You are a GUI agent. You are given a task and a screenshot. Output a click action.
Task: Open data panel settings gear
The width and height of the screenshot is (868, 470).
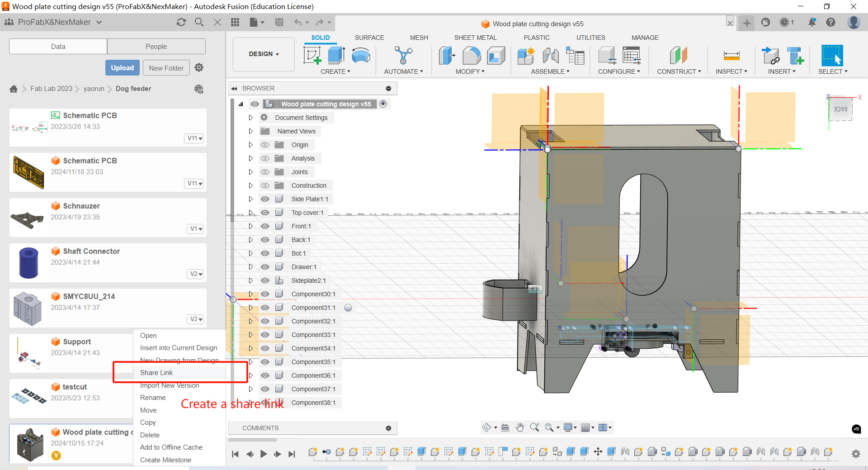coord(199,67)
